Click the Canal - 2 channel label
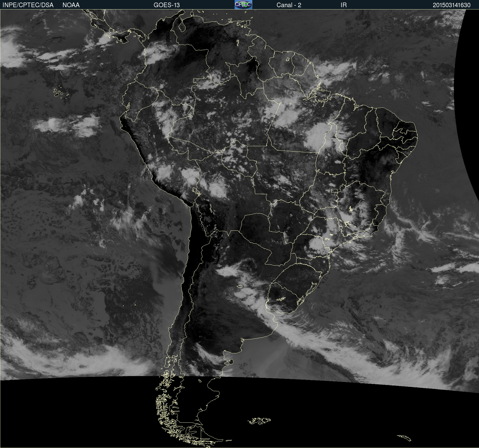 (x=289, y=5)
